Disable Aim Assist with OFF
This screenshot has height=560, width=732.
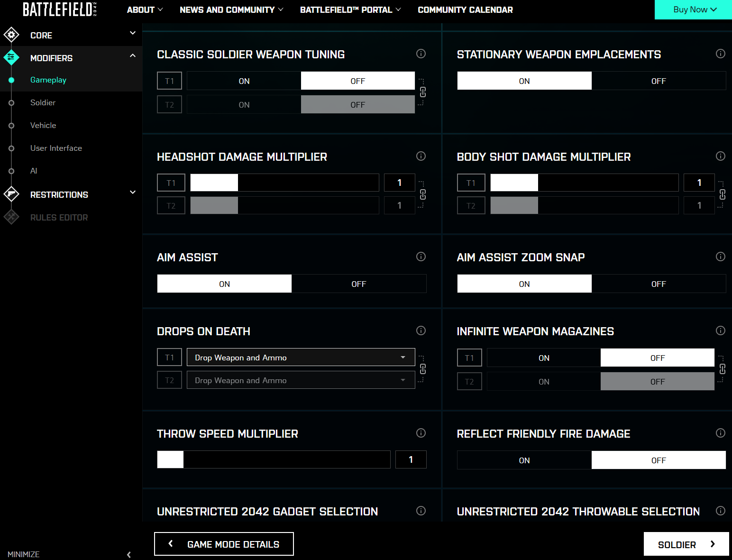[359, 284]
